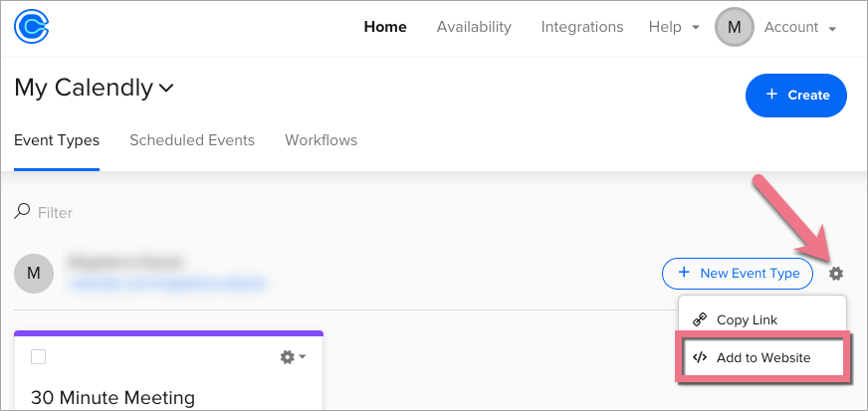Go to the Availability page
The height and width of the screenshot is (411, 868).
[474, 28]
